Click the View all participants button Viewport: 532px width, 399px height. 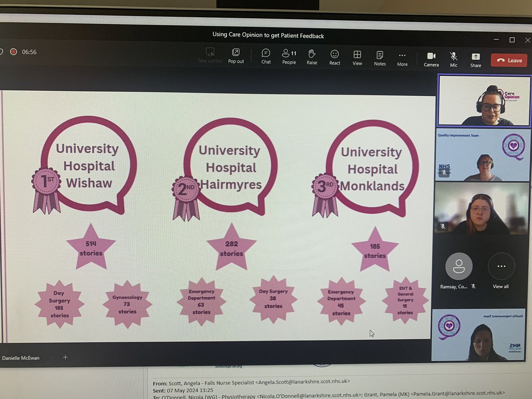click(x=501, y=270)
